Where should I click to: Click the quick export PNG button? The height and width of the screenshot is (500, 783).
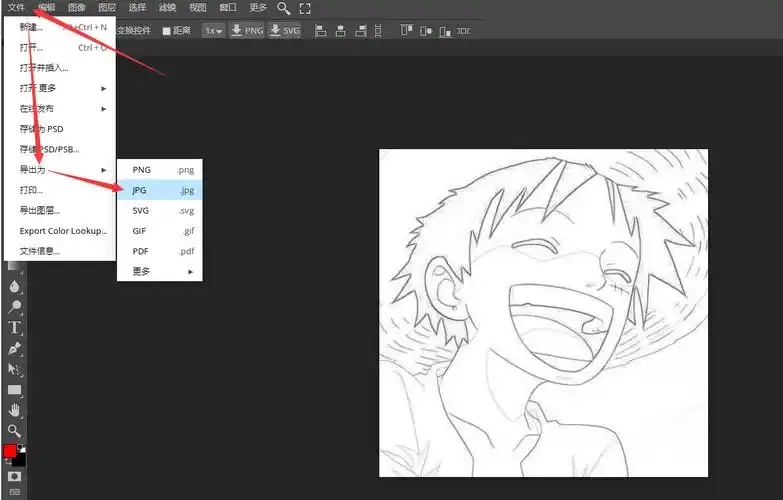pos(247,31)
